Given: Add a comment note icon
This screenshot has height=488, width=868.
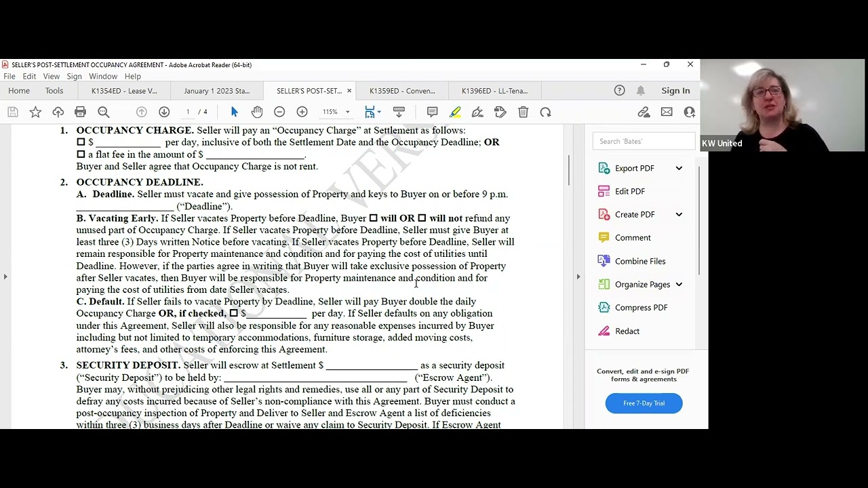Looking at the screenshot, I should point(432,112).
